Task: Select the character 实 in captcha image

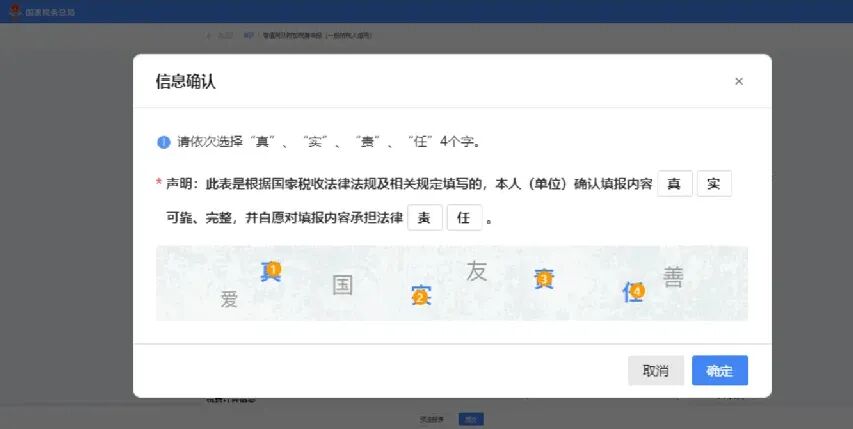Action: coord(421,295)
